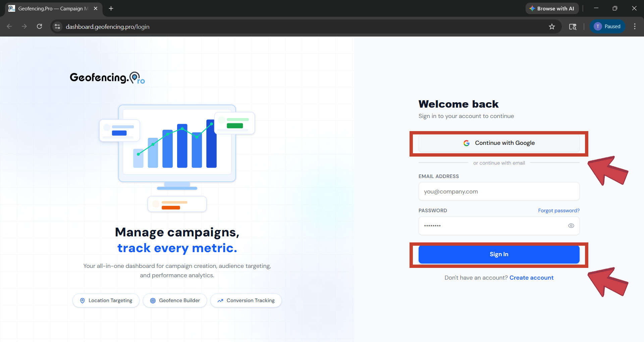Click the Geofencing.Pro logo
Image resolution: width=644 pixels, height=342 pixels.
pos(107,77)
